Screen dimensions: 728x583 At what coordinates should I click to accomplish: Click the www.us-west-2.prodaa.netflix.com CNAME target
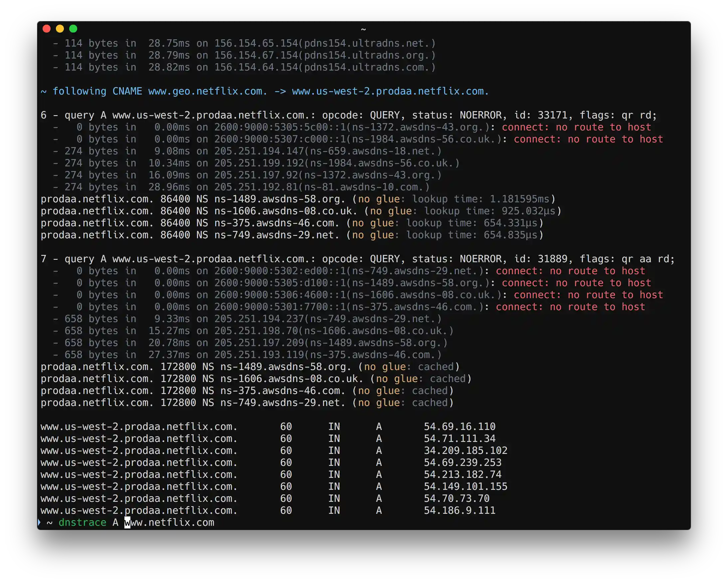pos(390,91)
